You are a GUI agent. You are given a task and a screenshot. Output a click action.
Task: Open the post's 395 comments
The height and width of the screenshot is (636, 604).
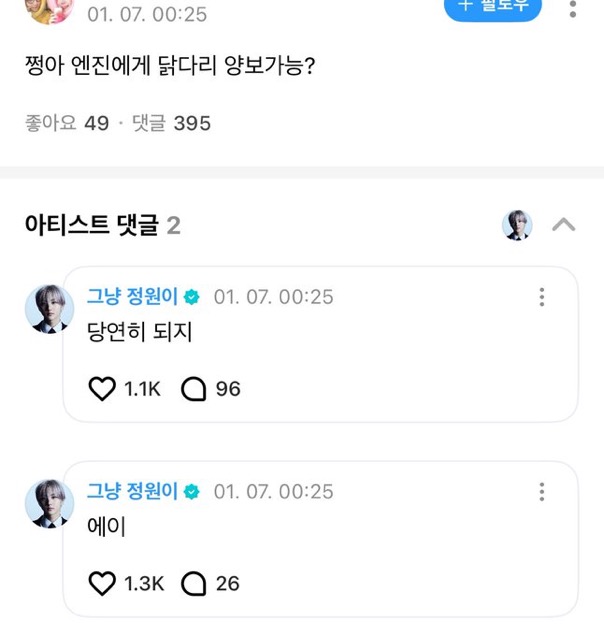(x=171, y=123)
